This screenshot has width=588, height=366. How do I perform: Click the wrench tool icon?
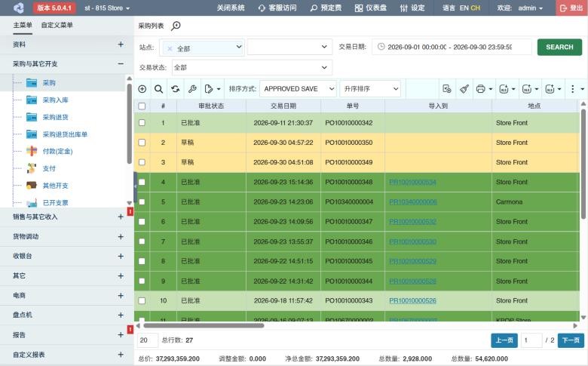(192, 89)
